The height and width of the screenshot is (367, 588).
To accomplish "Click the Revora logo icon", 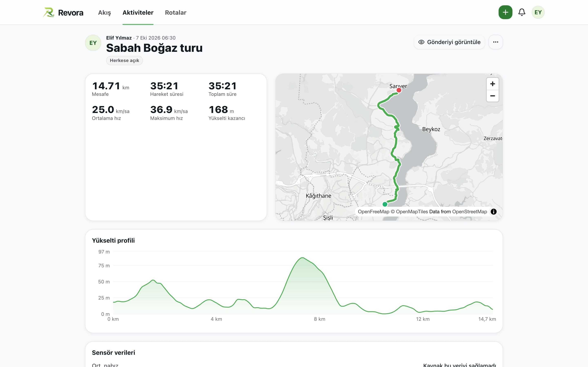I will point(49,12).
